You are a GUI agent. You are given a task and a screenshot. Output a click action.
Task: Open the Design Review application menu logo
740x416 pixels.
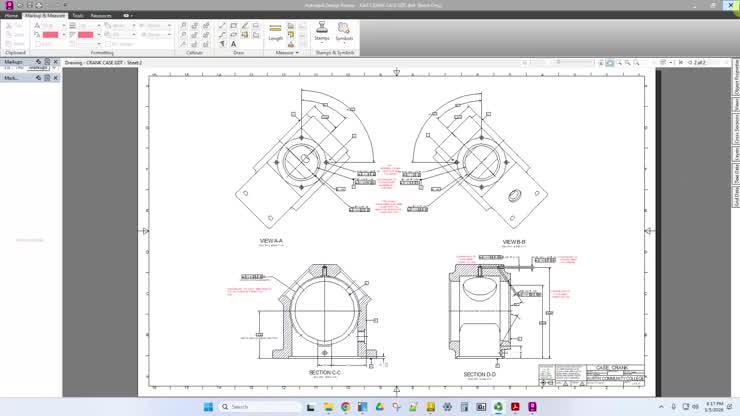click(9, 5)
